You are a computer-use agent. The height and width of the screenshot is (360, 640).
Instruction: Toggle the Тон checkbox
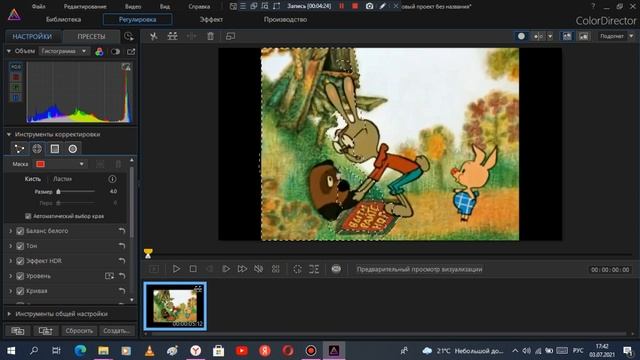click(x=20, y=246)
